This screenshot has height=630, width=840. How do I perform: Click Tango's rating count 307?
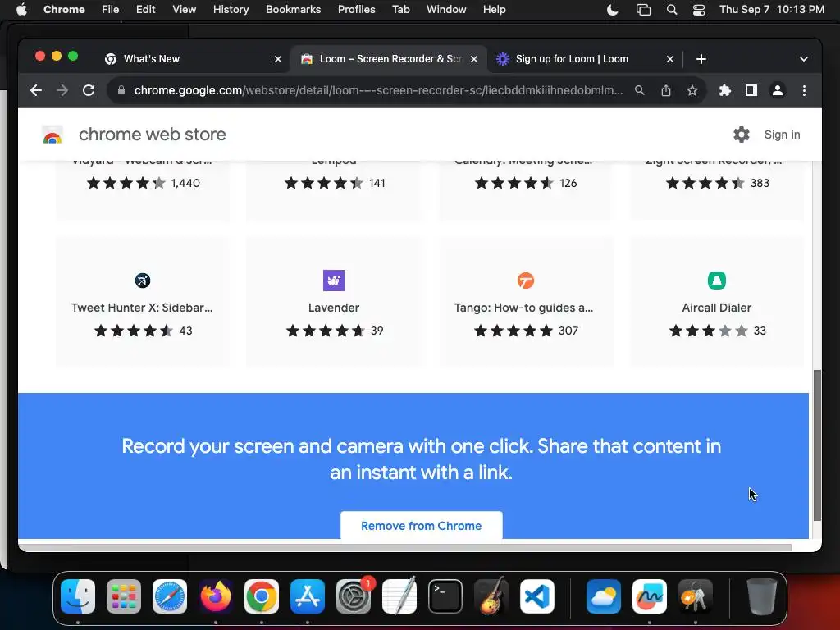[x=568, y=331]
